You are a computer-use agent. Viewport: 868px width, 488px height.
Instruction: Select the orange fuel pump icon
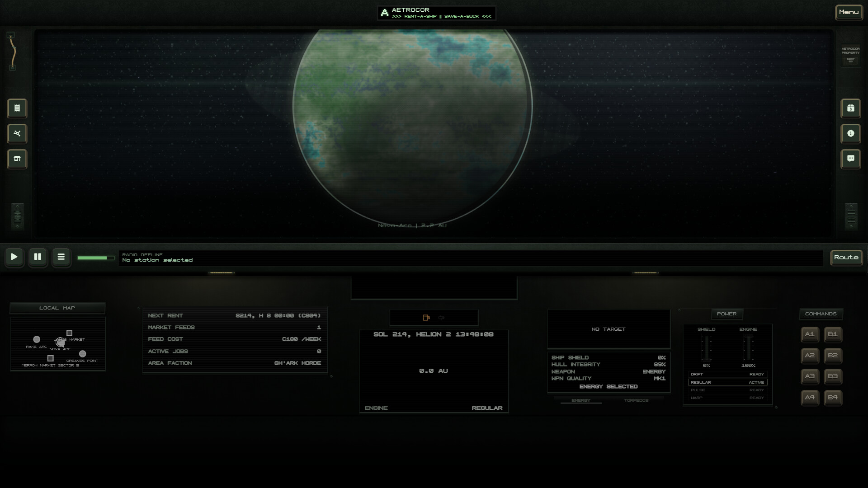426,318
